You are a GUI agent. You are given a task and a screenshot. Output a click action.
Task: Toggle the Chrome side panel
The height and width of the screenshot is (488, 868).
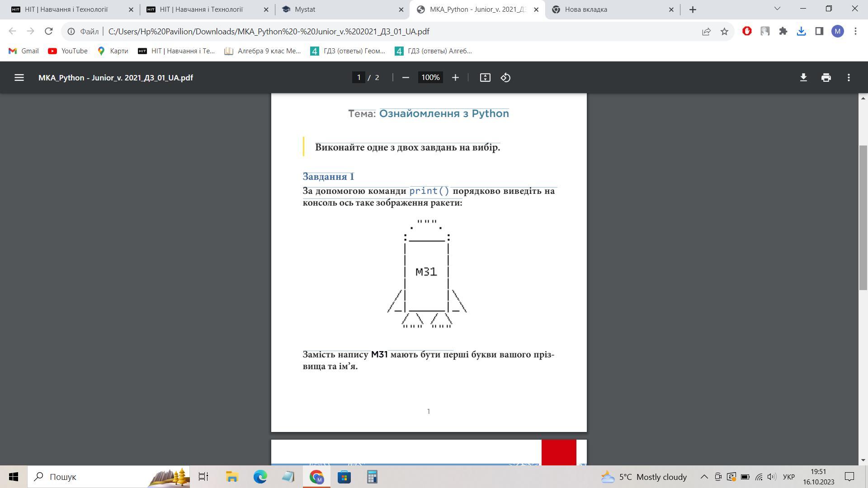(819, 31)
